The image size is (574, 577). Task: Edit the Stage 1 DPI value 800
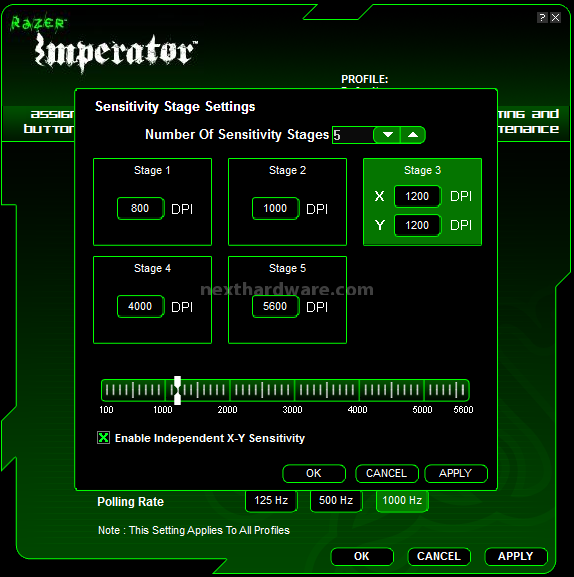click(140, 208)
